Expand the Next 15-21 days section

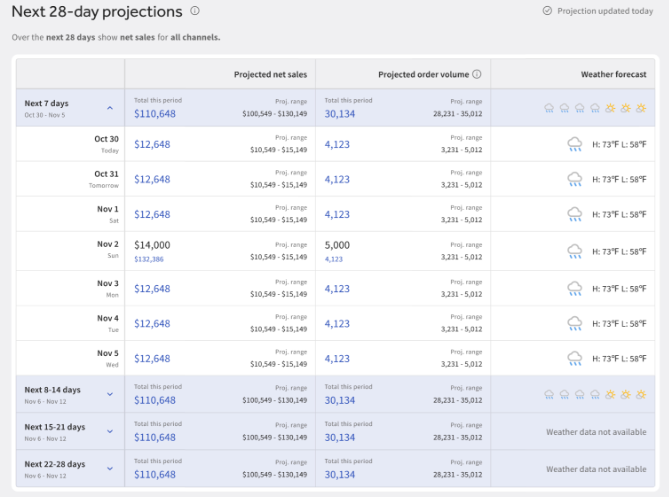pyautogui.click(x=110, y=432)
